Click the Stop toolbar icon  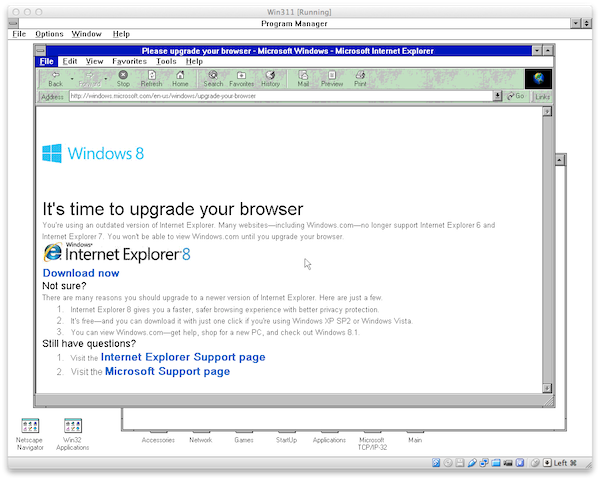pyautogui.click(x=123, y=78)
